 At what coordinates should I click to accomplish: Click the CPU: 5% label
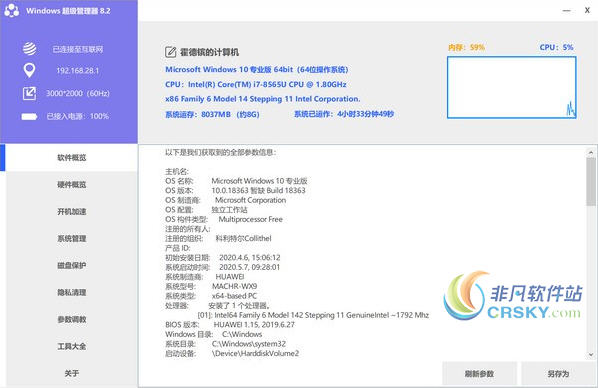(556, 47)
